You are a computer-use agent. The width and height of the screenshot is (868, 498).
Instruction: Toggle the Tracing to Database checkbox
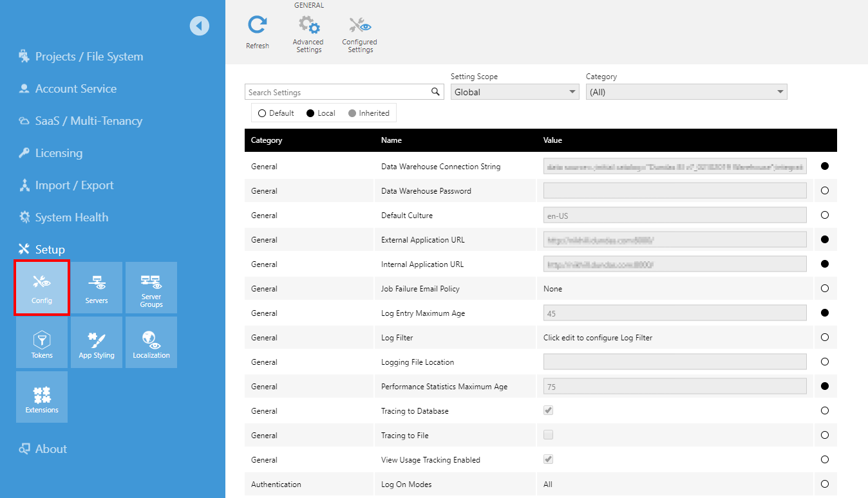pos(549,410)
